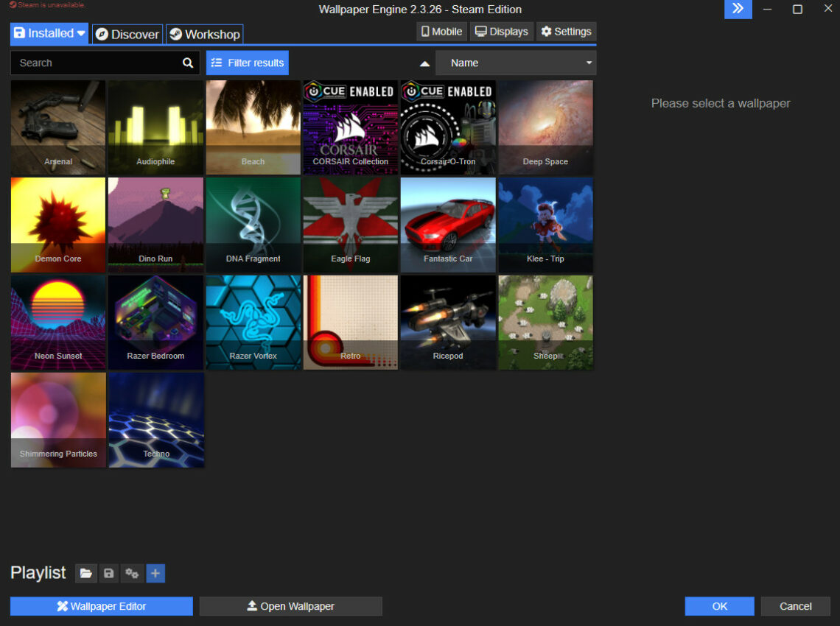Click the Cancel button
The image size is (840, 626).
[x=796, y=606]
